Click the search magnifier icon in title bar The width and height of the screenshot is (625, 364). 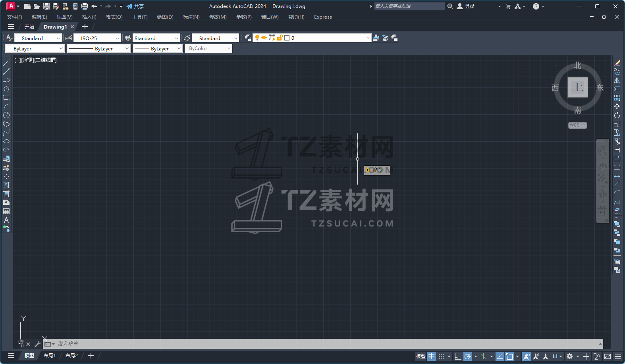[x=450, y=6]
